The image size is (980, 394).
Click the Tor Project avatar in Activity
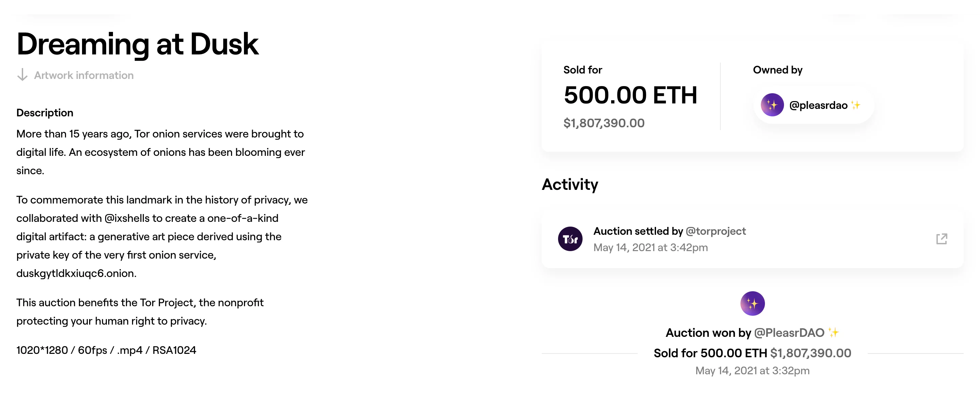[x=570, y=239]
